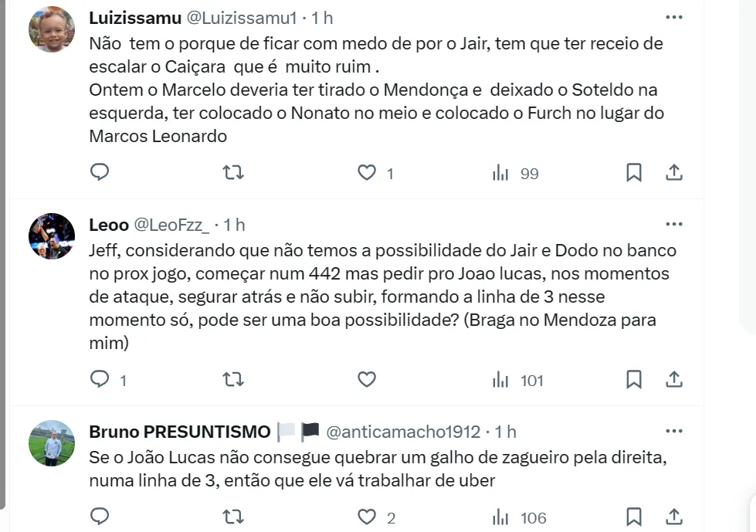The width and height of the screenshot is (756, 532).
Task: Repost Luizissamu's tweet
Action: (232, 172)
